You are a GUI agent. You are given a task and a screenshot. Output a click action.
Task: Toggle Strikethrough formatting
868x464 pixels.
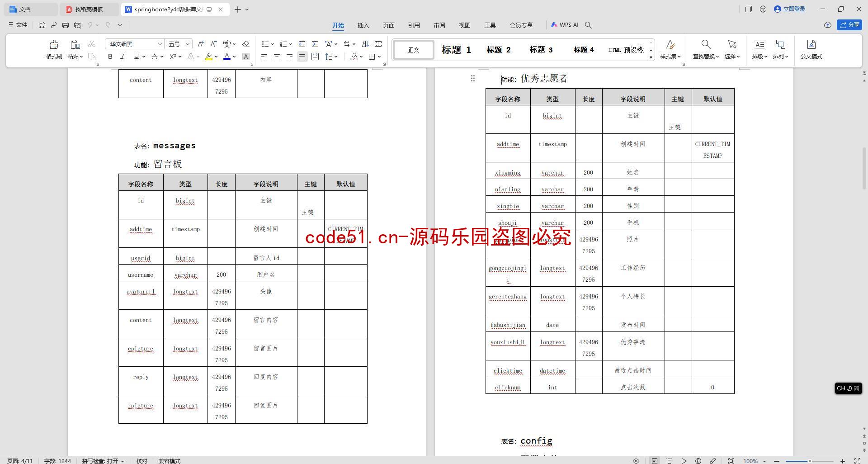coord(155,57)
